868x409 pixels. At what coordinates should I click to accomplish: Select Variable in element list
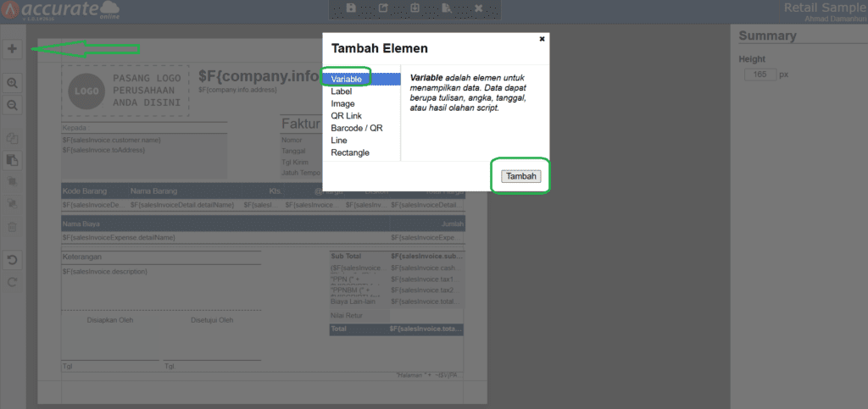(361, 79)
